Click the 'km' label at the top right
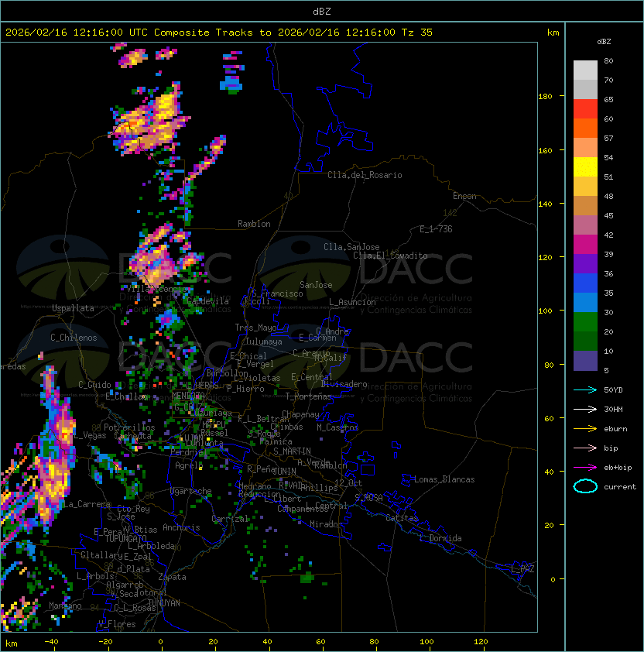644x652 pixels. pyautogui.click(x=553, y=33)
